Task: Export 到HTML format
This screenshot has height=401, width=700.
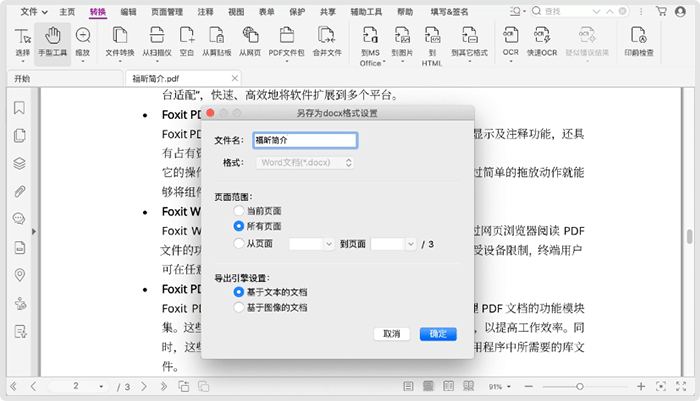Action: tap(432, 47)
